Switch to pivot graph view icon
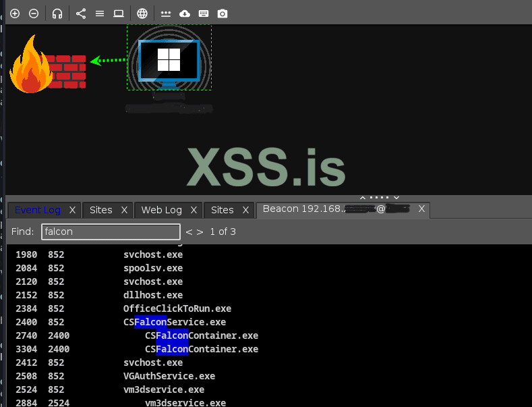The width and height of the screenshot is (532, 407). click(81, 13)
